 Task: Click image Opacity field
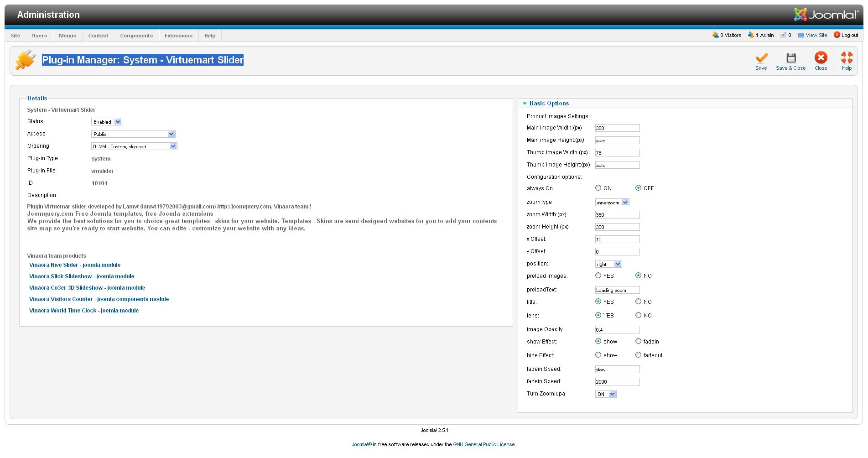pos(617,330)
